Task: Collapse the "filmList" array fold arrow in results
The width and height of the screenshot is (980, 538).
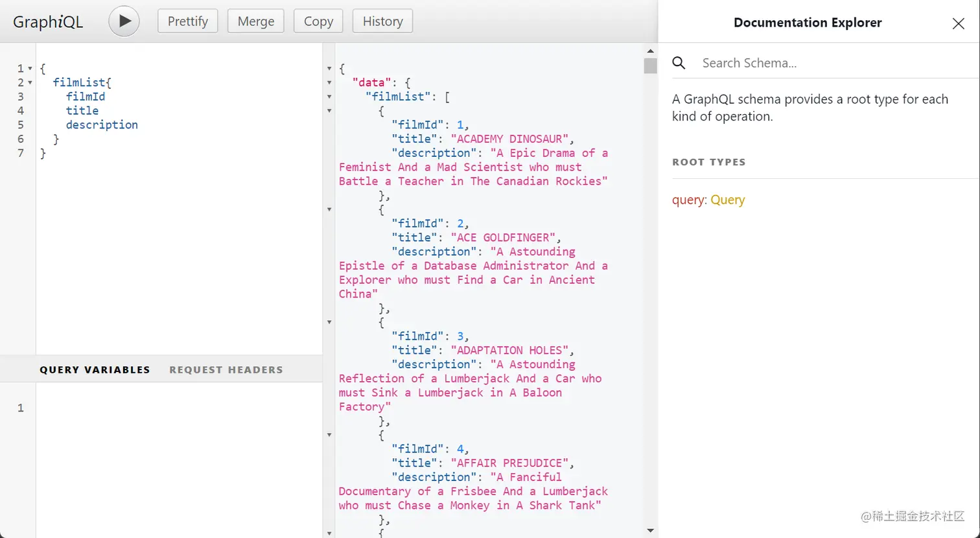Action: (329, 97)
